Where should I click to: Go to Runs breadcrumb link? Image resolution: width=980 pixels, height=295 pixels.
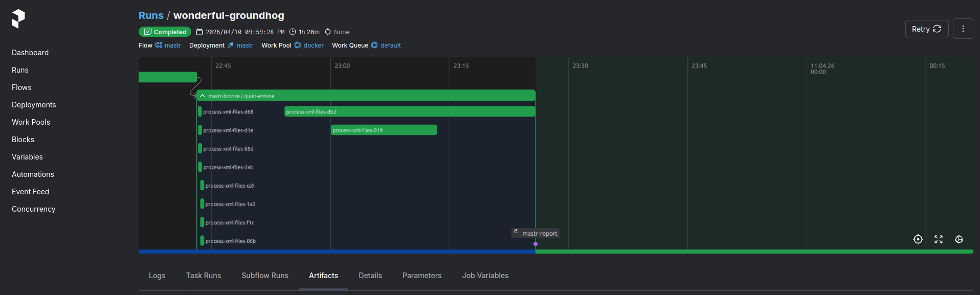click(151, 15)
